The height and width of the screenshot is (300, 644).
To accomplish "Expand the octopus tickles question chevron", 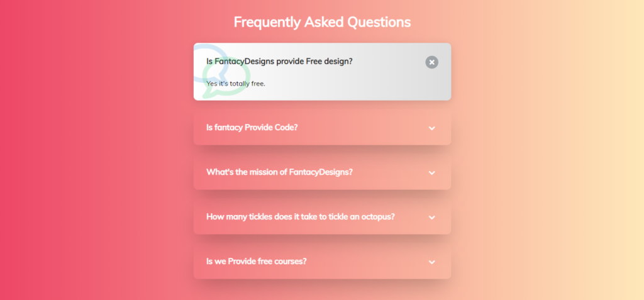I will pyautogui.click(x=431, y=217).
